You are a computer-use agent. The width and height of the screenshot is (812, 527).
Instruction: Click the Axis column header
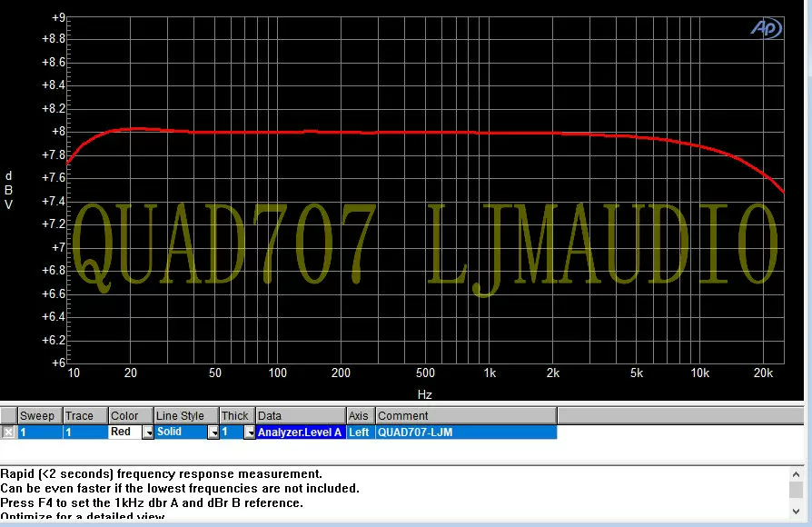coord(361,415)
